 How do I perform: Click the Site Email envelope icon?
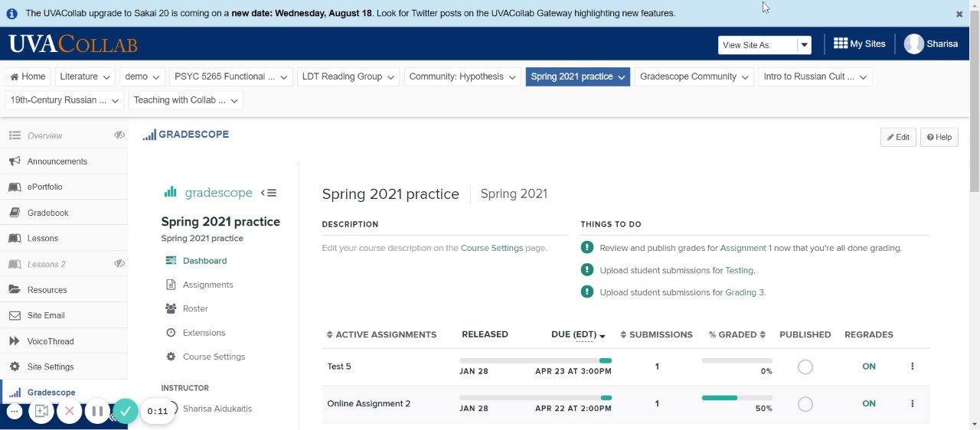tap(14, 315)
